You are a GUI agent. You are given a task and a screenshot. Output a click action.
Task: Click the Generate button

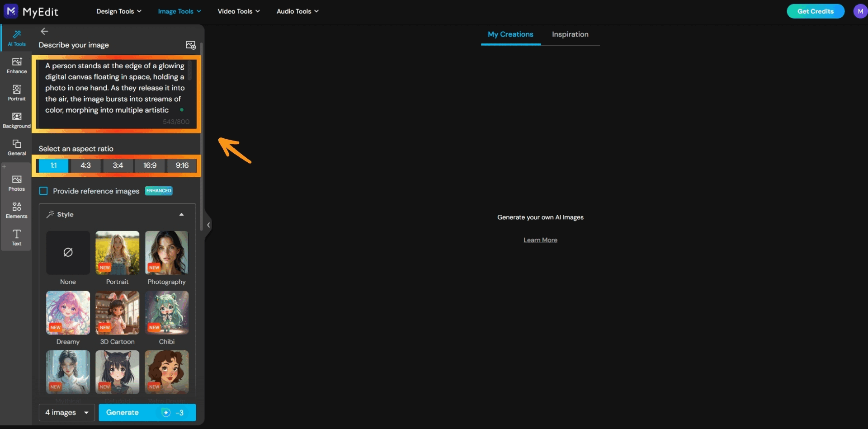(x=147, y=413)
